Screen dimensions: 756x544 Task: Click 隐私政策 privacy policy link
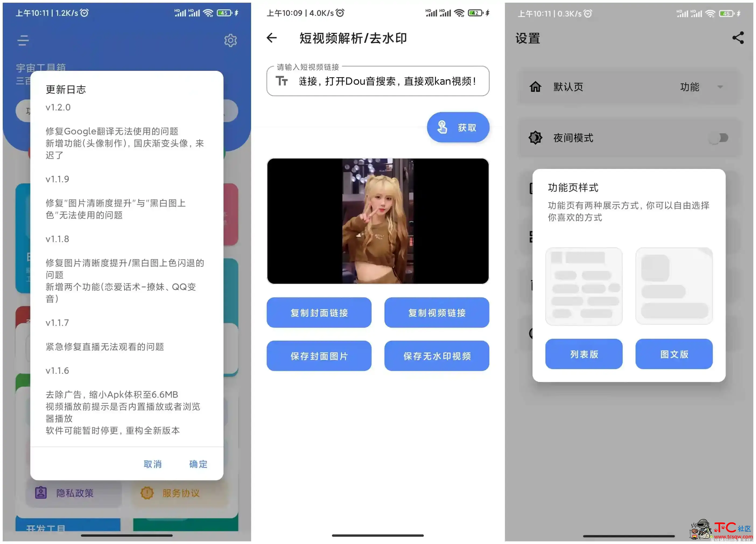point(64,493)
